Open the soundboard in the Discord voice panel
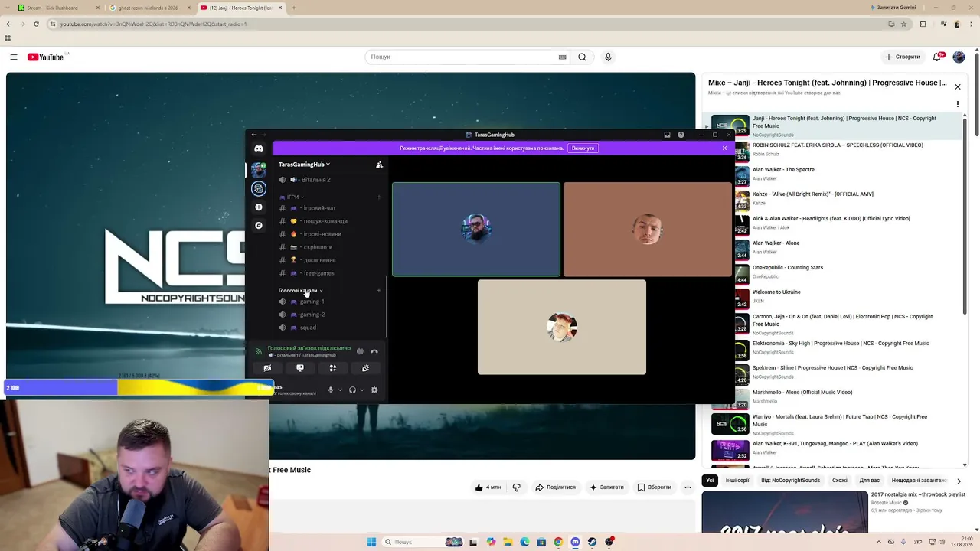The height and width of the screenshot is (551, 980). pyautogui.click(x=365, y=368)
